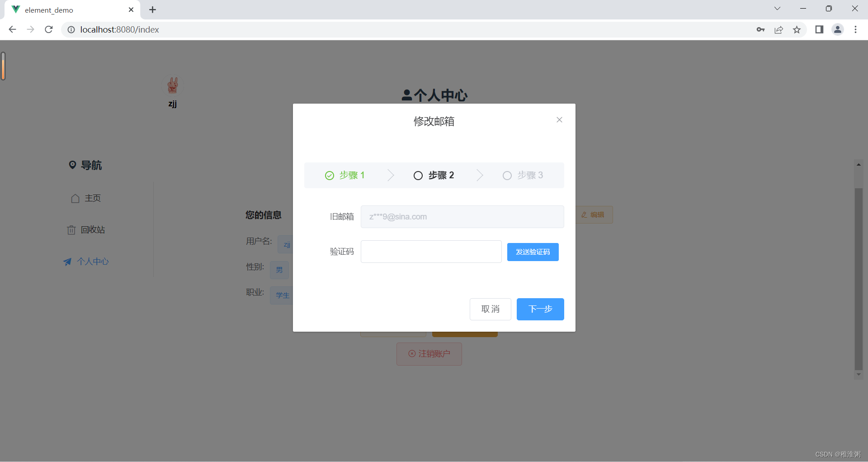Click the key icon in the address bar
The image size is (868, 462).
pyautogui.click(x=761, y=29)
